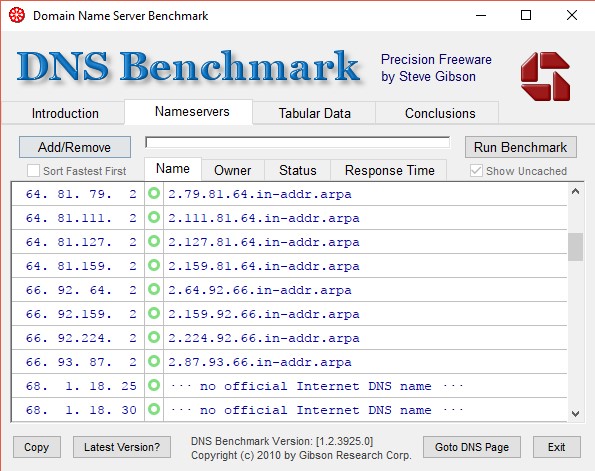Click green status circle for 68.1.18.25

click(154, 385)
